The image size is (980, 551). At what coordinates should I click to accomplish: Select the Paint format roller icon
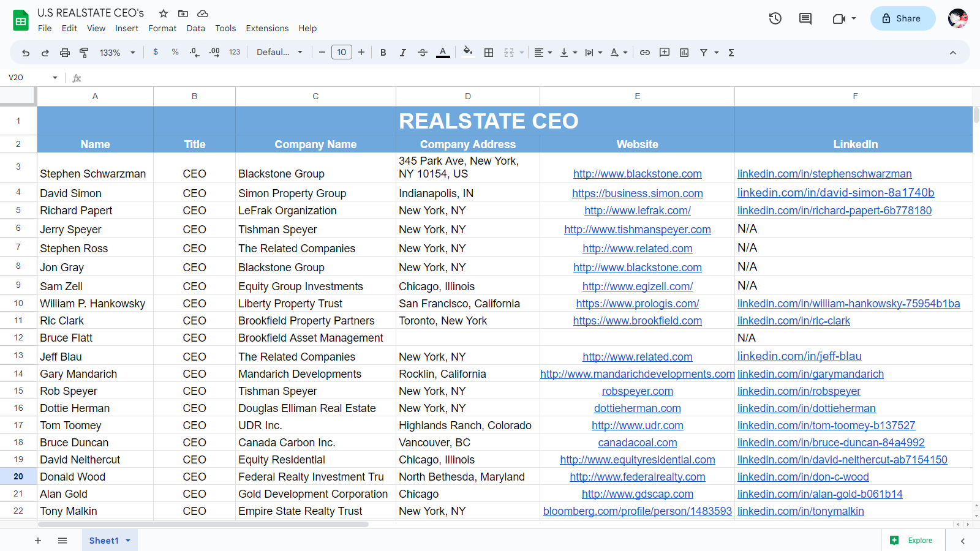[85, 53]
